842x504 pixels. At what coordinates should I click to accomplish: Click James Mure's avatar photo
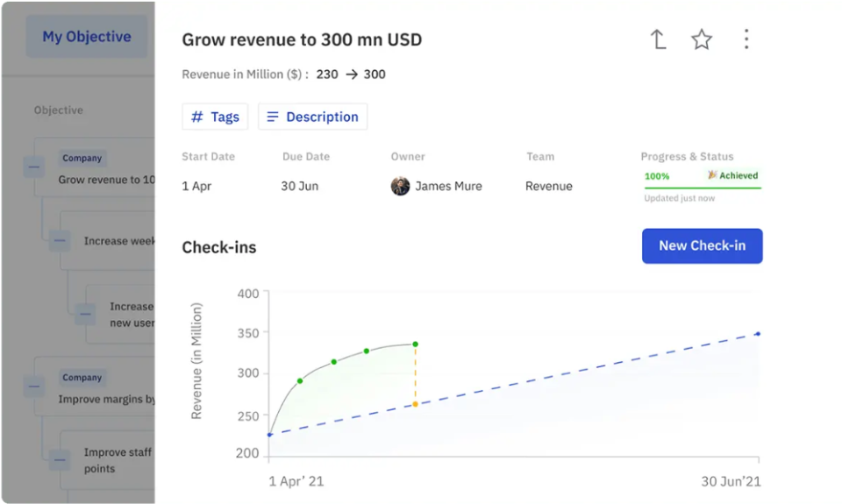click(x=400, y=186)
